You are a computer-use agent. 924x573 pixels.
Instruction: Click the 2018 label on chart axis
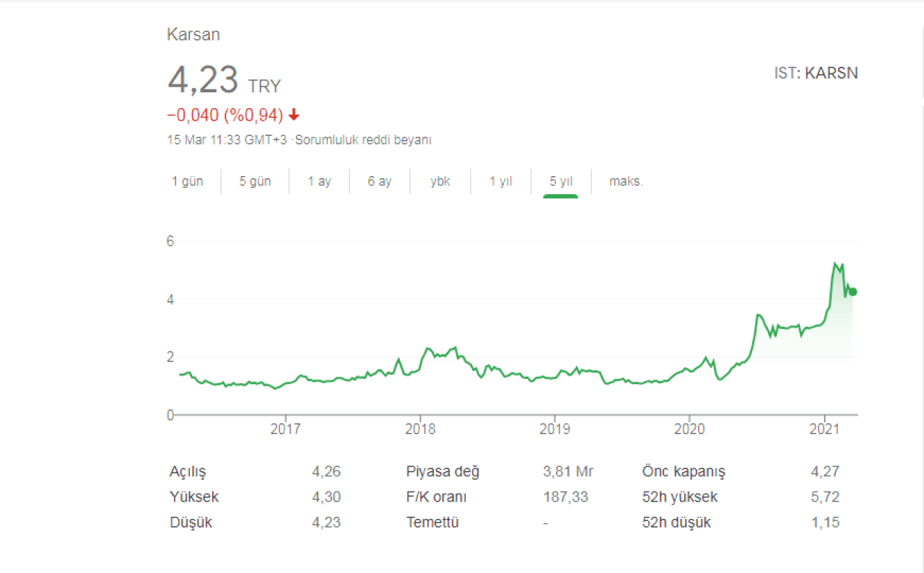pyautogui.click(x=420, y=429)
